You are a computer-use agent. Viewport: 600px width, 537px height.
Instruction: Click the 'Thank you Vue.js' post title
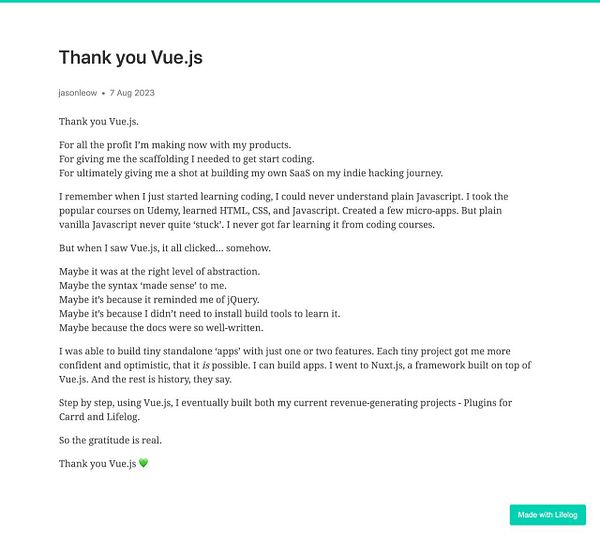coord(130,58)
